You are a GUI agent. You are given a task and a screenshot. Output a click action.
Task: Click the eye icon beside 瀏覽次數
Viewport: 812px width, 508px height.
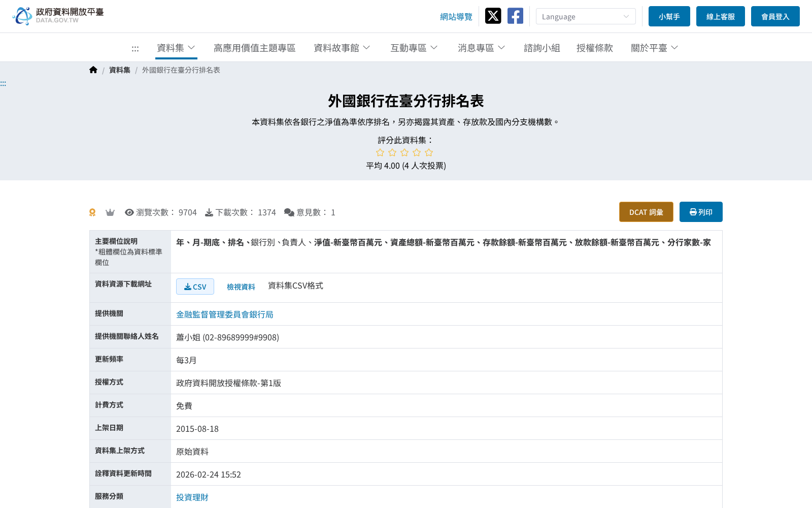(x=129, y=212)
